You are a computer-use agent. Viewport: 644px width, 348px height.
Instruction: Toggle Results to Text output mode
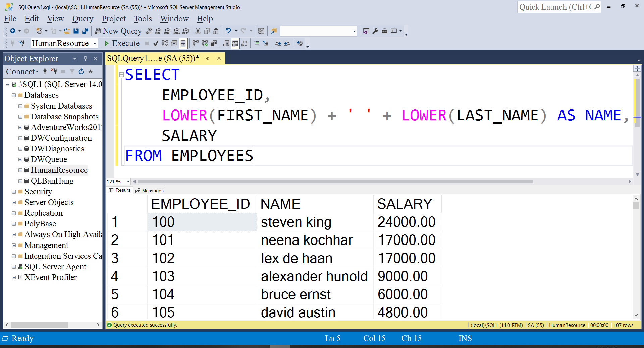click(x=226, y=43)
